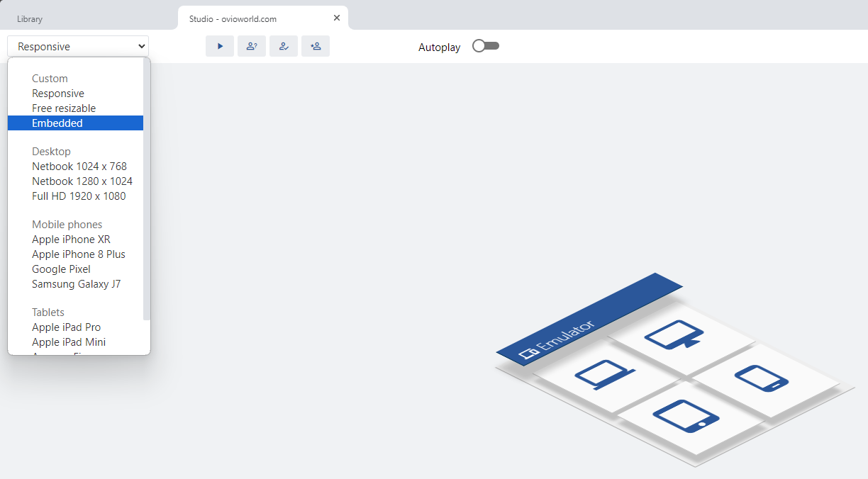The image size is (868, 479).
Task: Open the Responsive device dropdown
Action: [x=78, y=46]
